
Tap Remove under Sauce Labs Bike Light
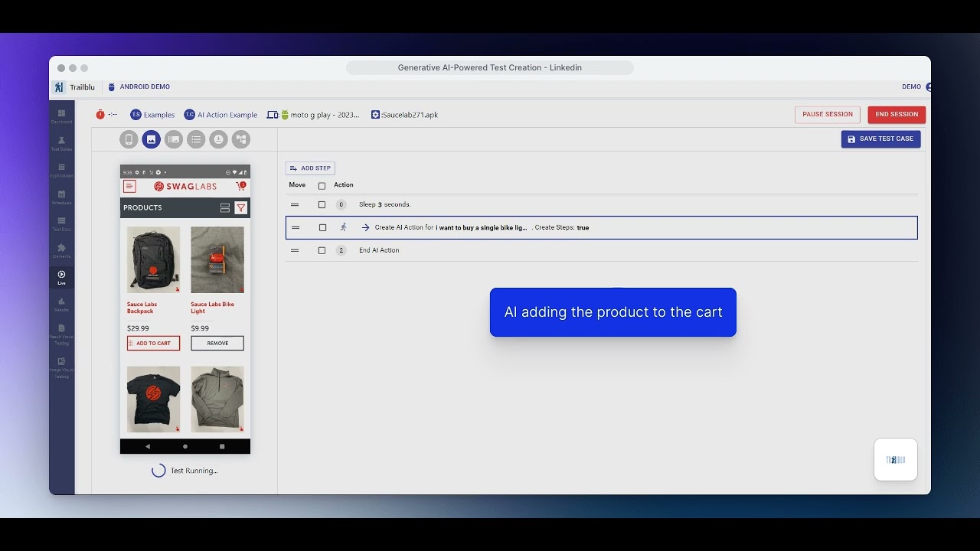coord(217,344)
